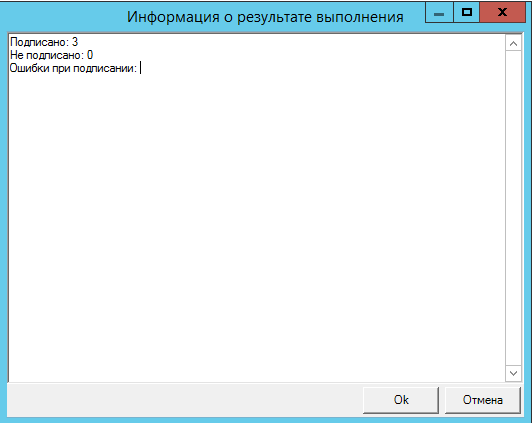Click the word 'подписании' in the third line
The width and height of the screenshot is (532, 423).
[x=105, y=68]
